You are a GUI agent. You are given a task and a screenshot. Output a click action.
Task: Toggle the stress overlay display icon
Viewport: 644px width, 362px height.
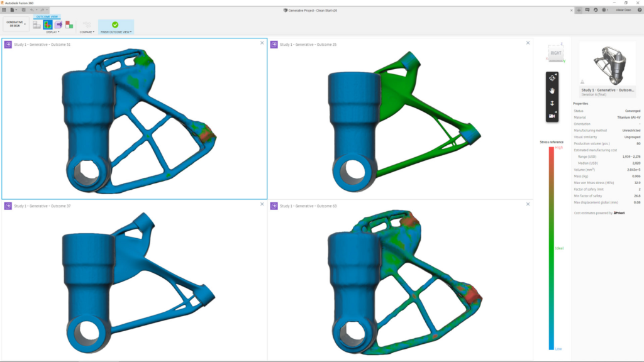pyautogui.click(x=48, y=25)
